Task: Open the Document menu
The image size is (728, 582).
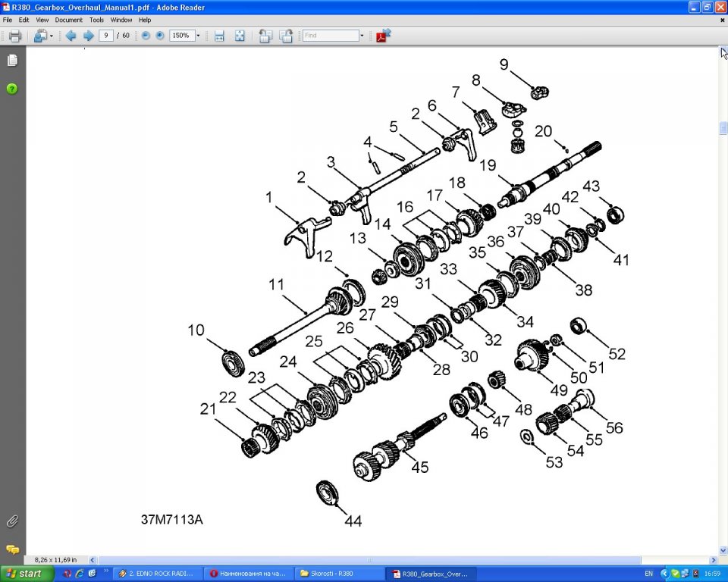Action: click(68, 20)
